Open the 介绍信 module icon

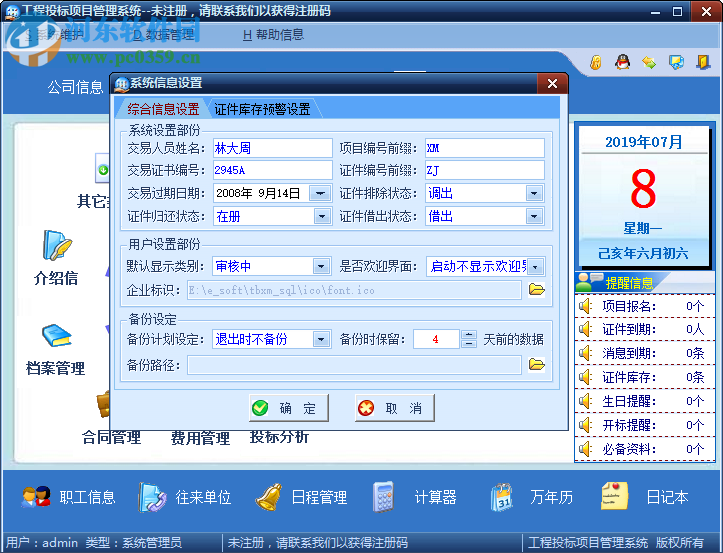(56, 245)
